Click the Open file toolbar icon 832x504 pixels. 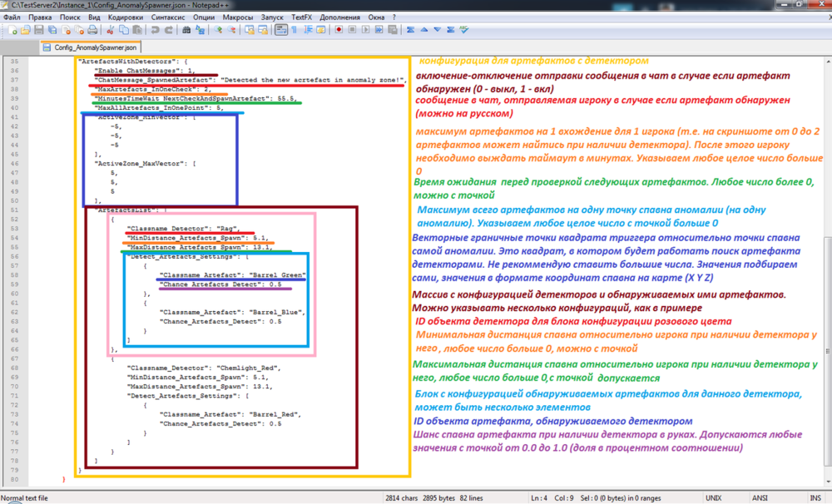coord(26,30)
